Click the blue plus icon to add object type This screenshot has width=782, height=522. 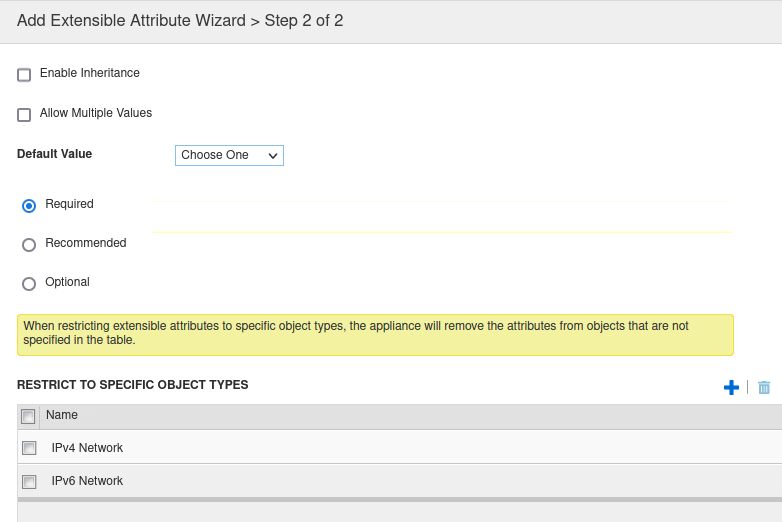[x=731, y=387]
